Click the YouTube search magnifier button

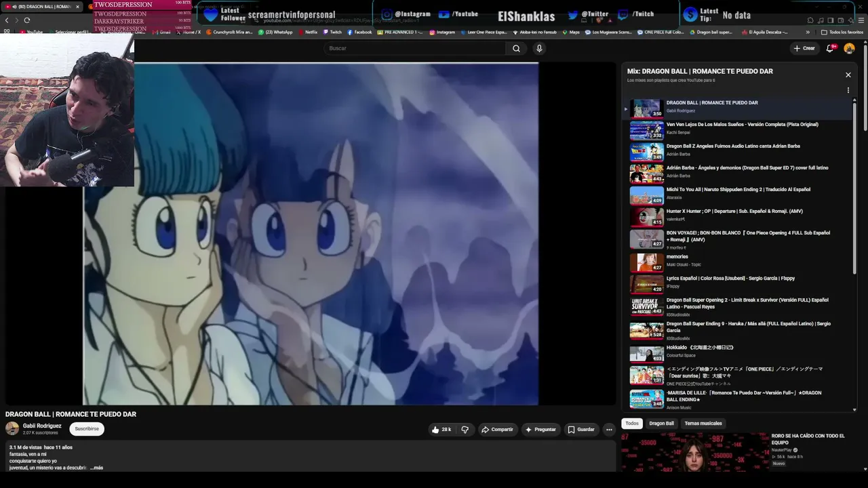[516, 48]
